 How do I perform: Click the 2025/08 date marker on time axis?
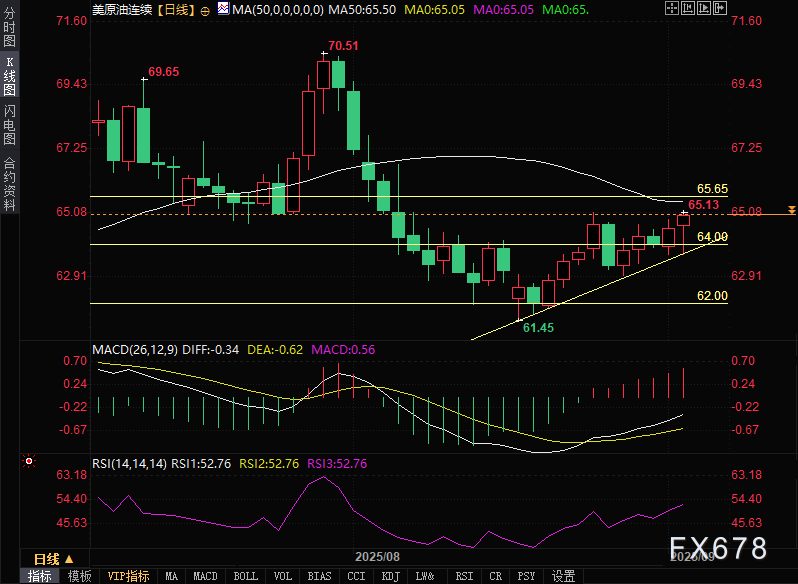click(377, 557)
